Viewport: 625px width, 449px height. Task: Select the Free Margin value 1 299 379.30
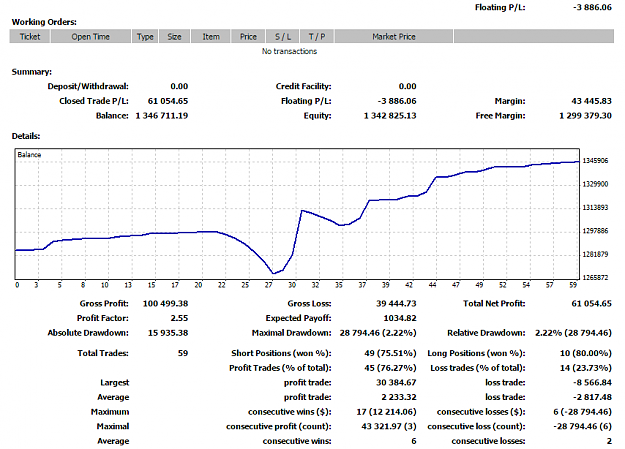click(x=585, y=116)
